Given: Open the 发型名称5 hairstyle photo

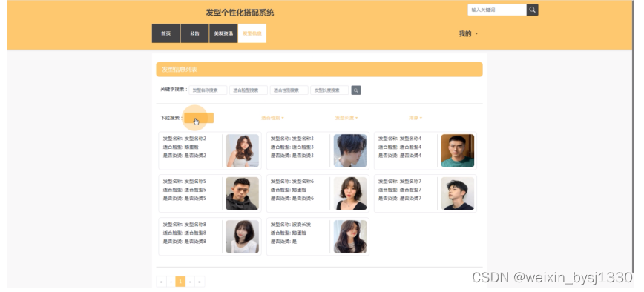Looking at the screenshot, I should [x=243, y=193].
